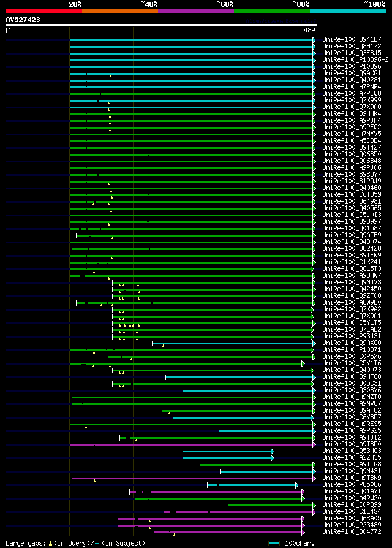
Task: Click the cyan alignment bar of UniRef100_B9HT80
Action: (x=241, y=377)
